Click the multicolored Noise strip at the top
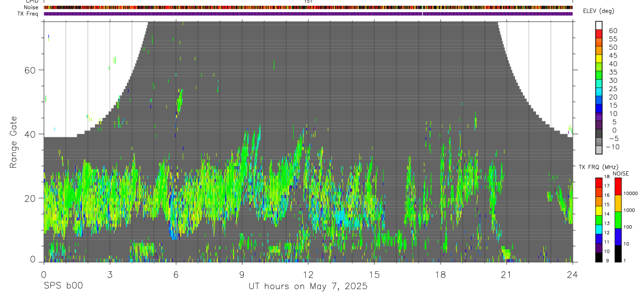Viewport: 644px width, 297px height. pos(308,7)
